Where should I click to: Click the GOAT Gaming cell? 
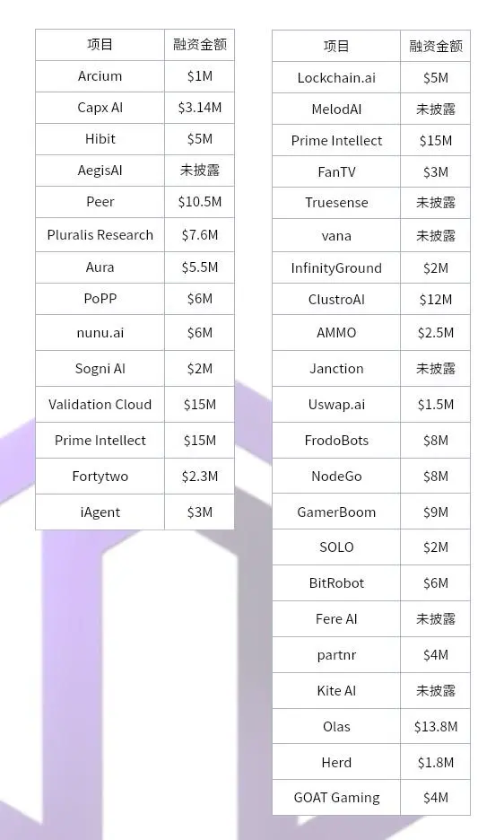point(336,798)
